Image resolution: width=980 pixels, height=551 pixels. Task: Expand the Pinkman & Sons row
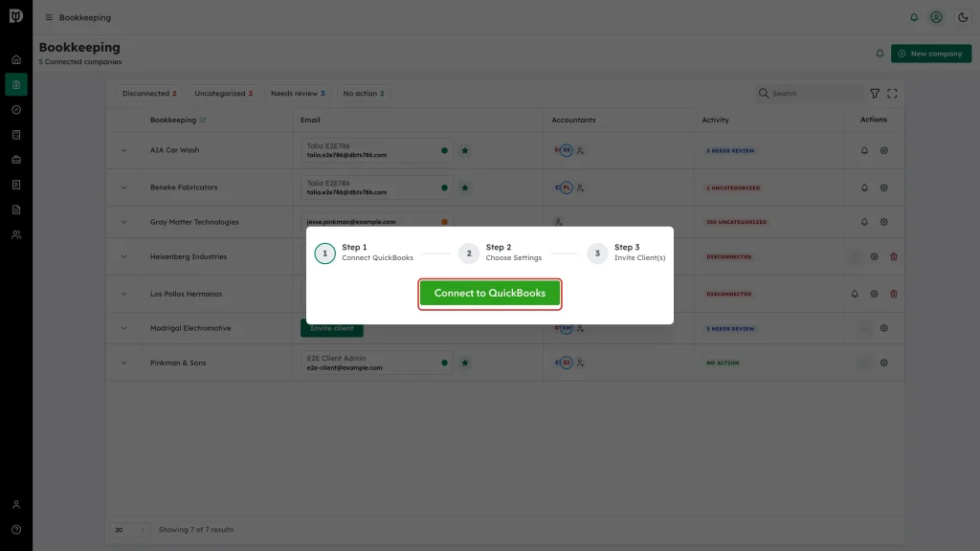coord(123,363)
